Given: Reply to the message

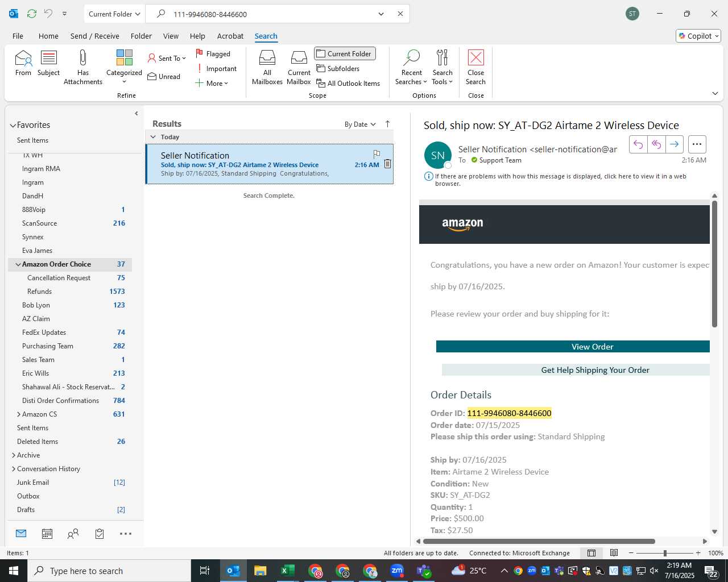Looking at the screenshot, I should point(638,144).
